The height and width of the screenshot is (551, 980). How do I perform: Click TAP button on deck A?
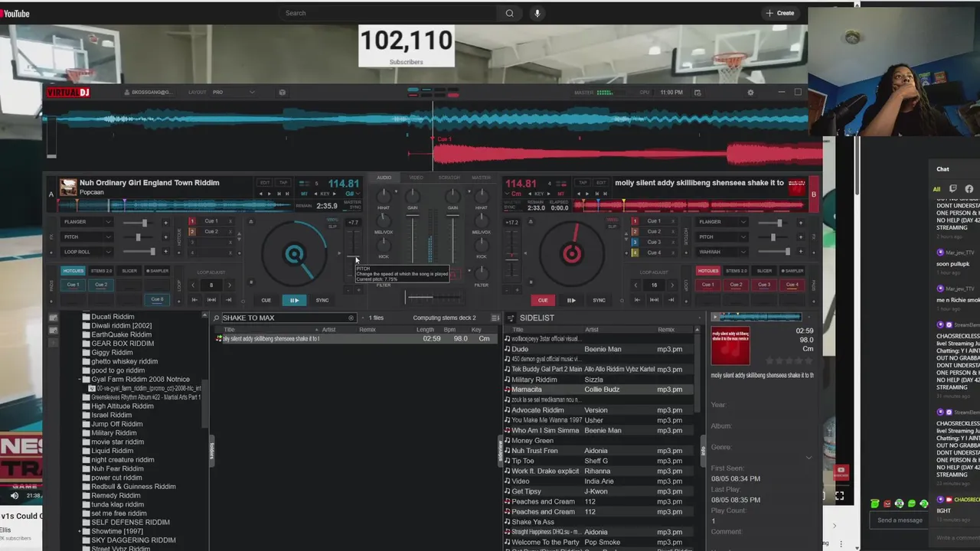(283, 183)
